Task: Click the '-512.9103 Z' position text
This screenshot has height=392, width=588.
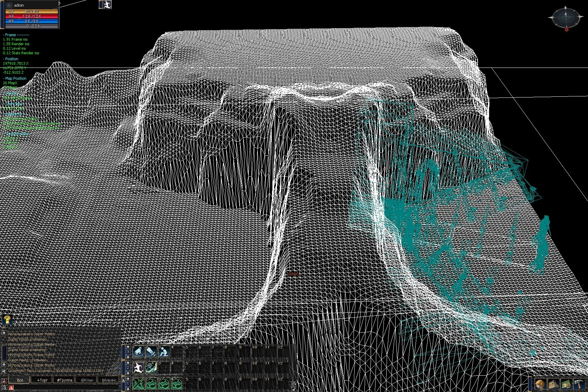Action: point(13,72)
